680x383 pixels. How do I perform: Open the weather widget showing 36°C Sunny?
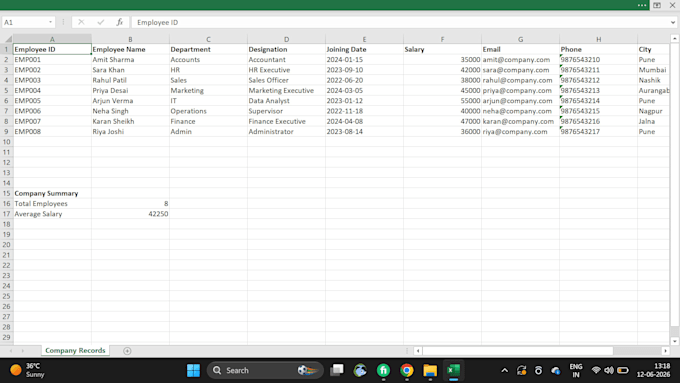[x=27, y=370]
